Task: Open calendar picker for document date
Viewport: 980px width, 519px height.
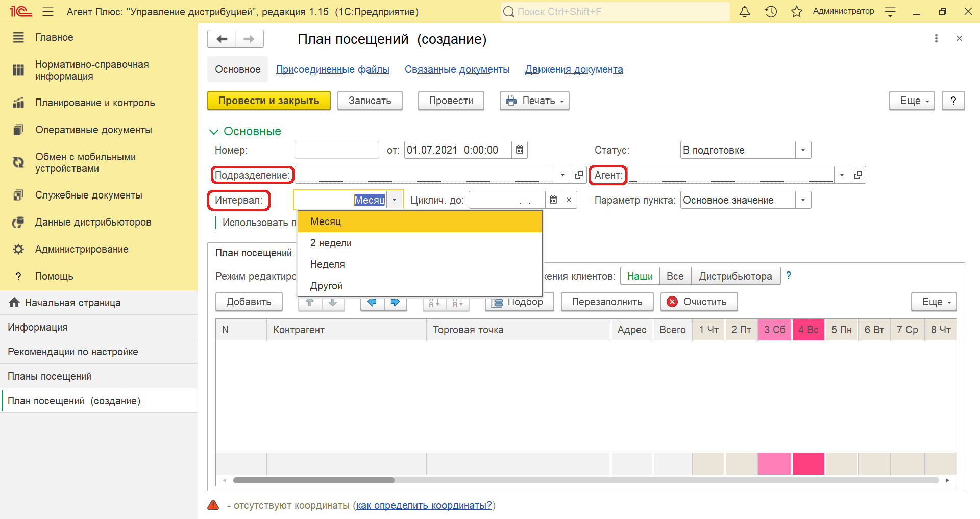Action: click(519, 150)
